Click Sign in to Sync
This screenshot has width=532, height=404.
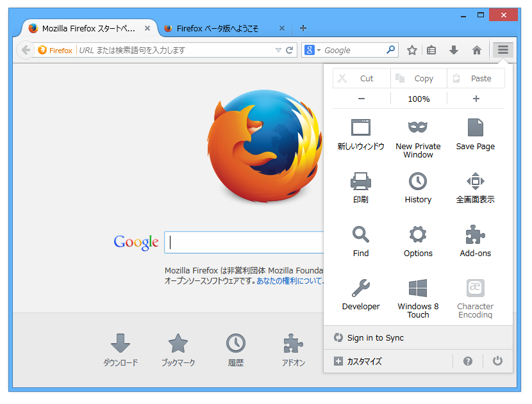(375, 337)
